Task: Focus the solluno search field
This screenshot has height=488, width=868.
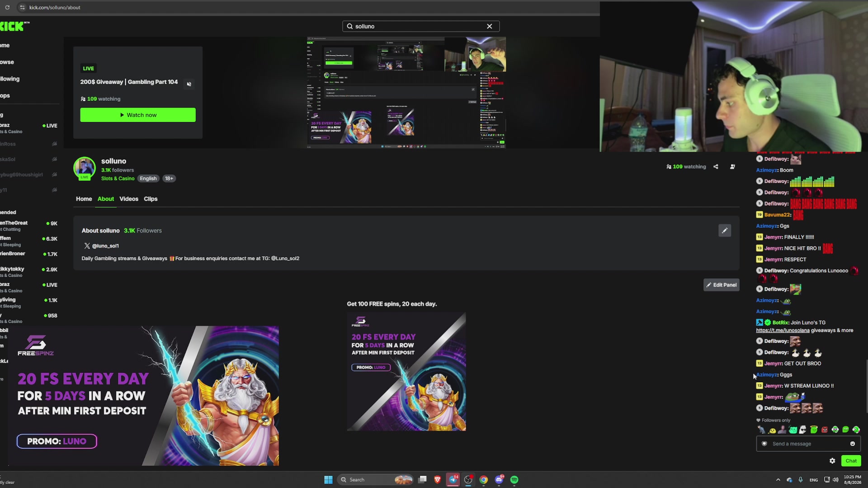Action: [x=420, y=26]
